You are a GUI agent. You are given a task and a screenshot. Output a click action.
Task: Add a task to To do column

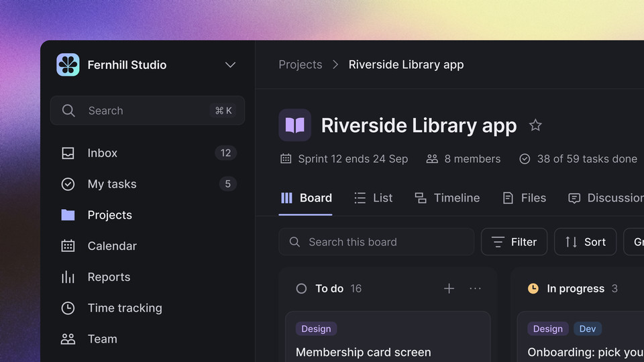tap(449, 289)
